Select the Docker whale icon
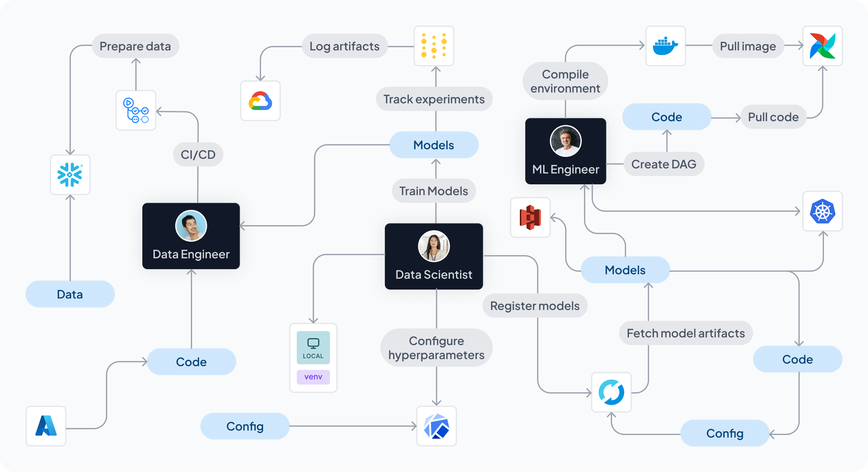Image resolution: width=868 pixels, height=472 pixels. click(665, 46)
